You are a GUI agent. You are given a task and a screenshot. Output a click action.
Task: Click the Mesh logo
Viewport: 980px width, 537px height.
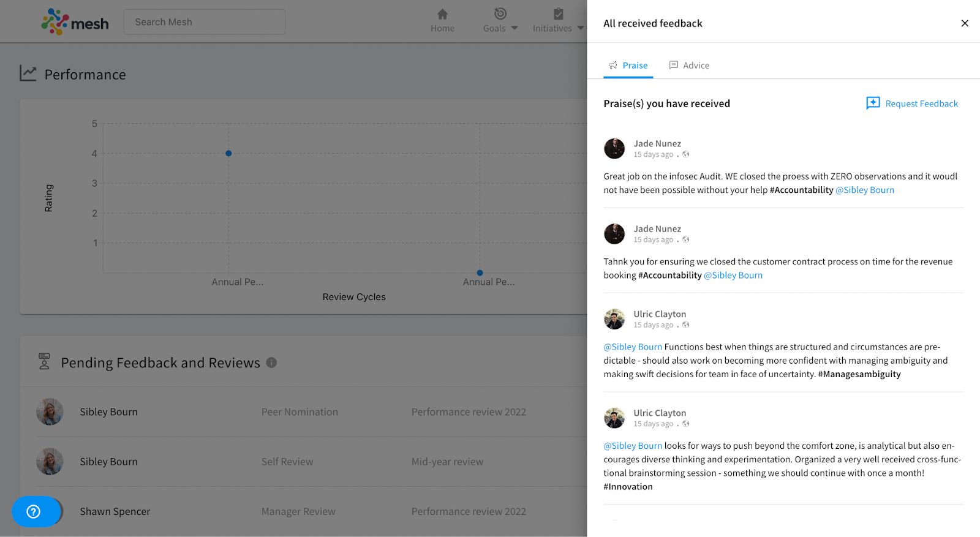click(75, 22)
